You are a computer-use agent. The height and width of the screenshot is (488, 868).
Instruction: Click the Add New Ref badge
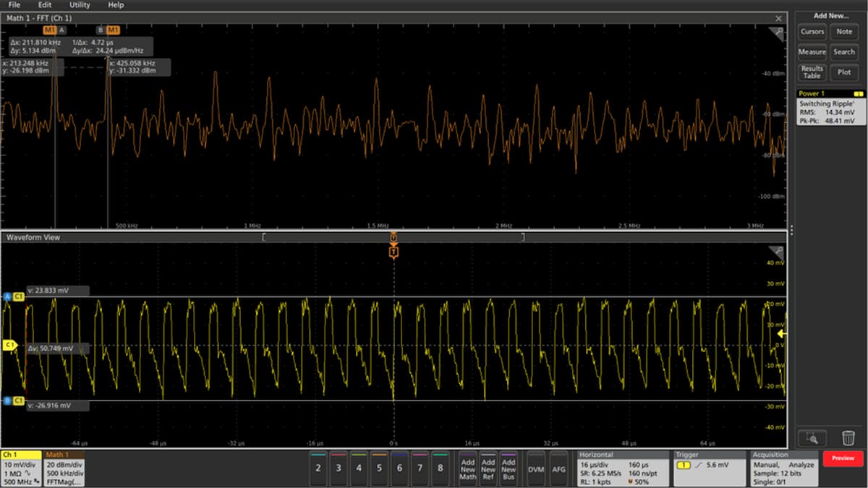[488, 468]
